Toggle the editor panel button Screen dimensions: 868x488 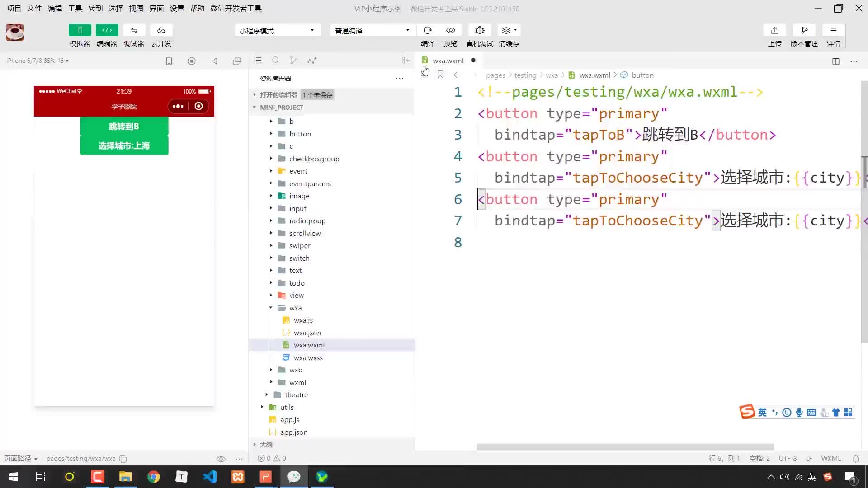[107, 30]
